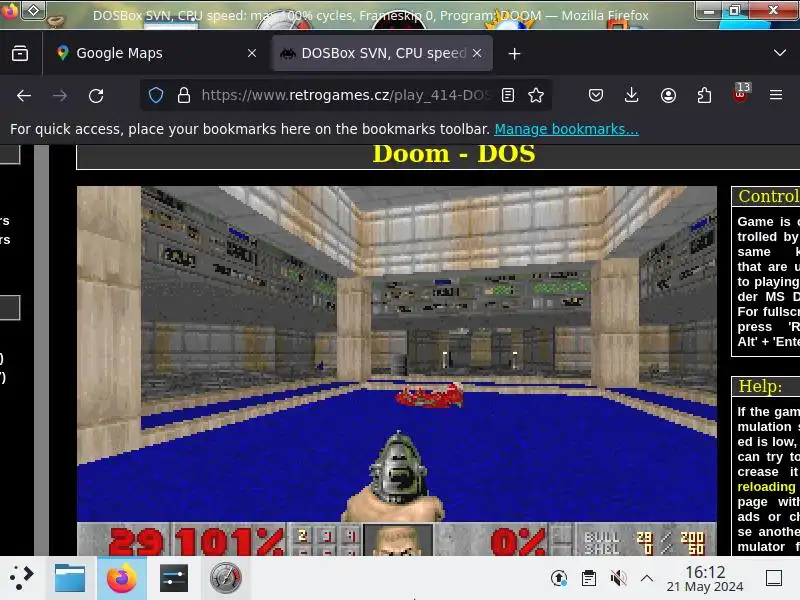
Task: Go forward one page
Action: 60,95
